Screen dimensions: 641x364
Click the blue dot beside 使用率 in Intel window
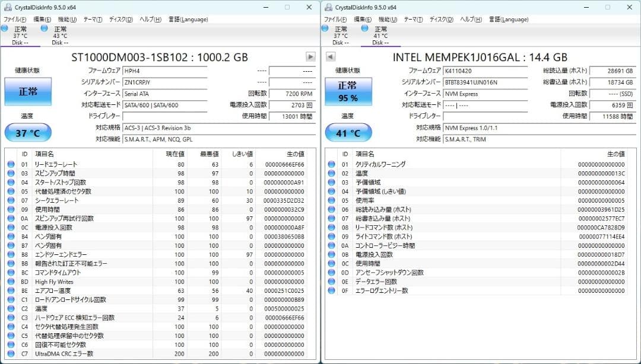(x=331, y=199)
